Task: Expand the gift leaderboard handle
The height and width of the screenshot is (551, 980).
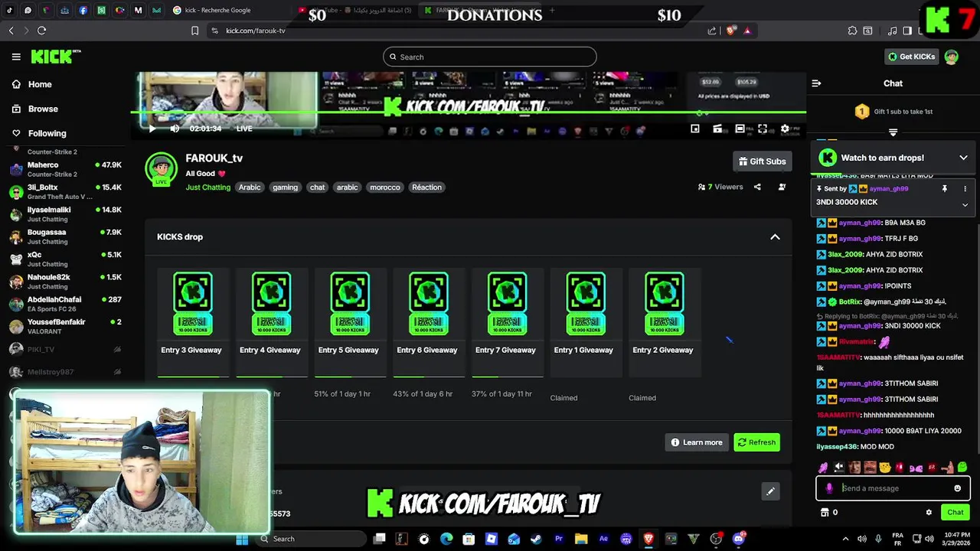Action: coord(893,132)
